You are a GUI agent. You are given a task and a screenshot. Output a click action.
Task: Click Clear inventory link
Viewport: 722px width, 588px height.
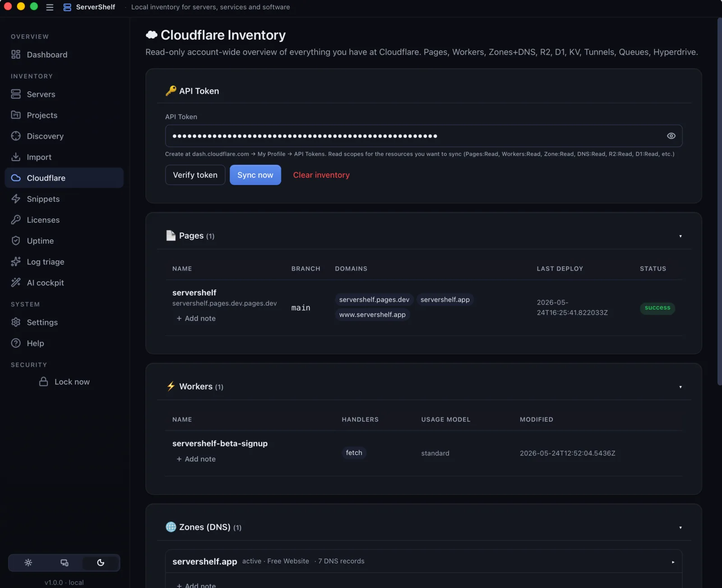(x=321, y=175)
